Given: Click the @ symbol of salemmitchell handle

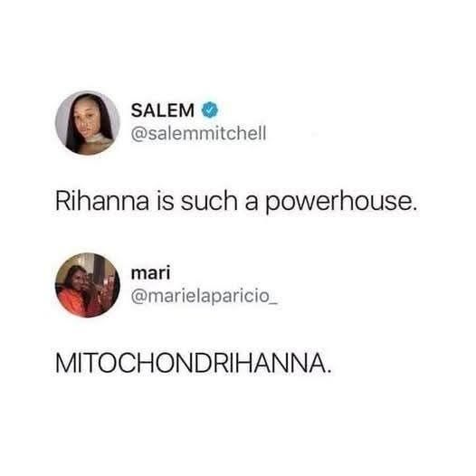Looking at the screenshot, I should coord(138,134).
